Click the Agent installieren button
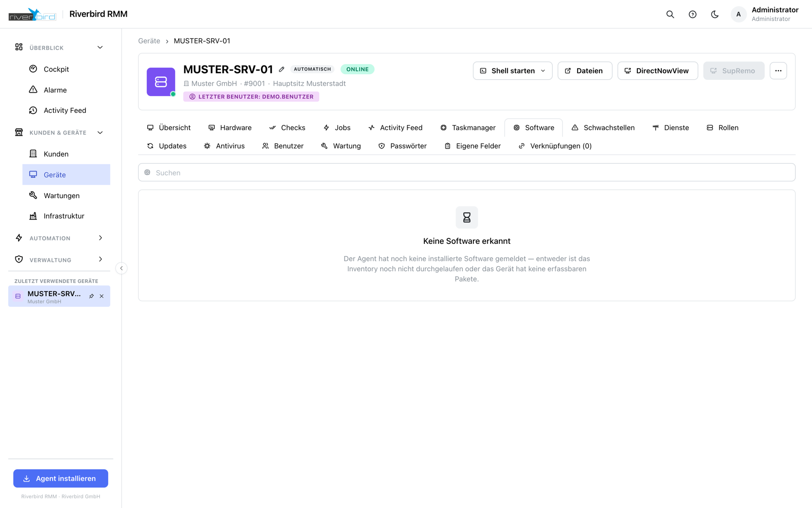 click(60, 479)
